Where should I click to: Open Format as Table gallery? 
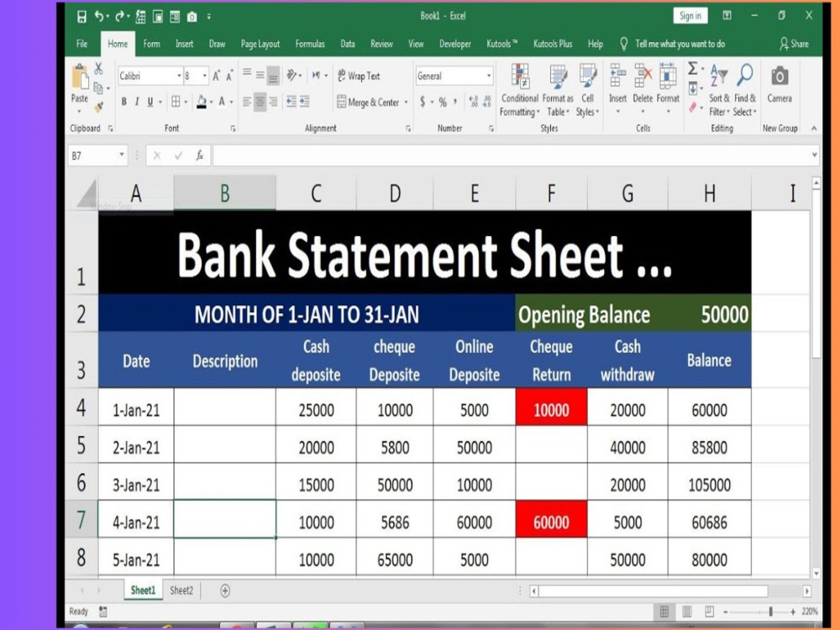559,90
